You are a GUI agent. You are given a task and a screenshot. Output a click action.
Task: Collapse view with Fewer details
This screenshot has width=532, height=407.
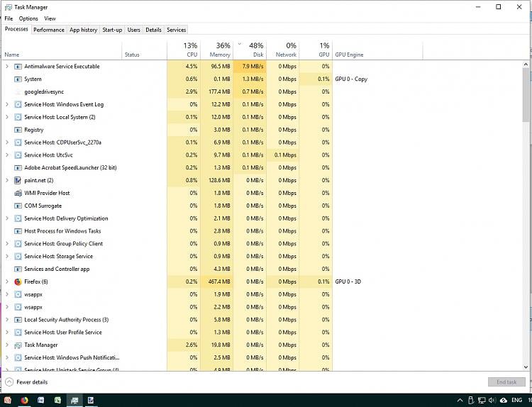point(26,382)
